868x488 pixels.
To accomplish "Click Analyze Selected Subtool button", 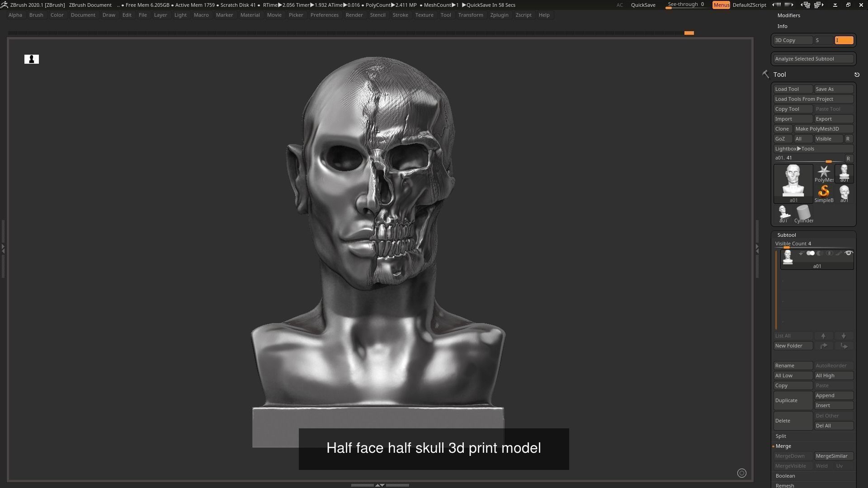I will [x=813, y=59].
